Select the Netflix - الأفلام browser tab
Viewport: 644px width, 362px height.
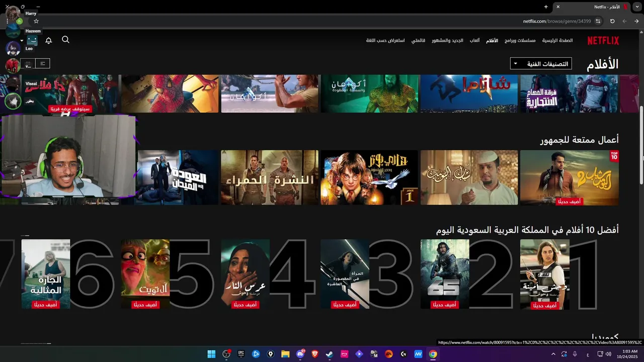[591, 7]
